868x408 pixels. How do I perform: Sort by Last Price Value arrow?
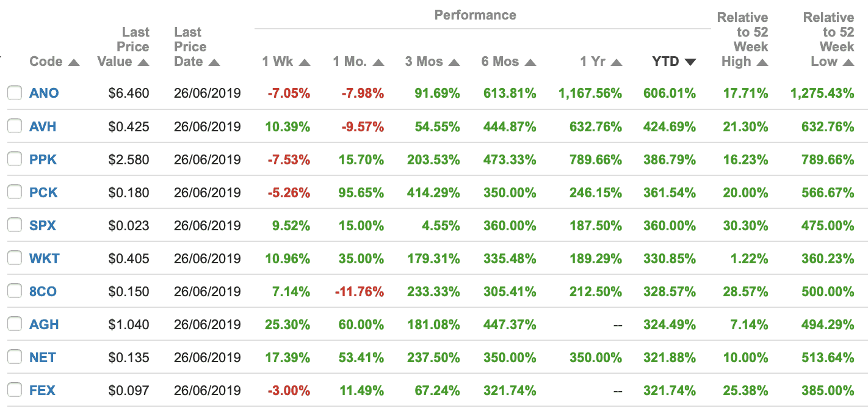tap(143, 62)
